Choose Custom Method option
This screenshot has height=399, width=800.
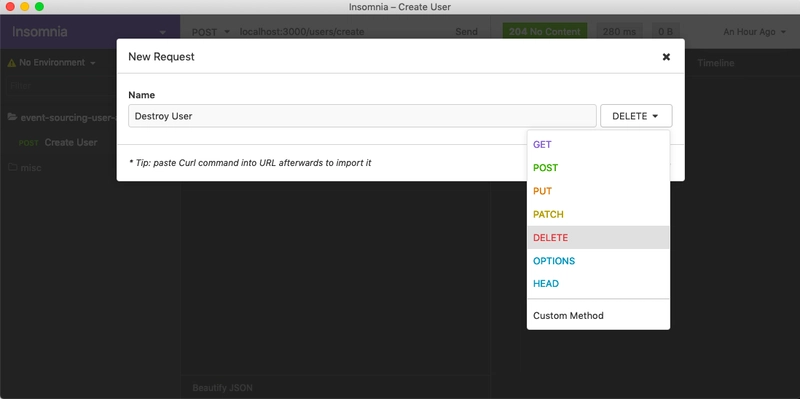(x=598, y=315)
